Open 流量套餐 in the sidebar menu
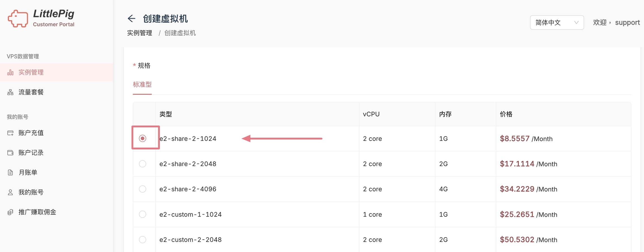The height and width of the screenshot is (252, 644). point(31,92)
